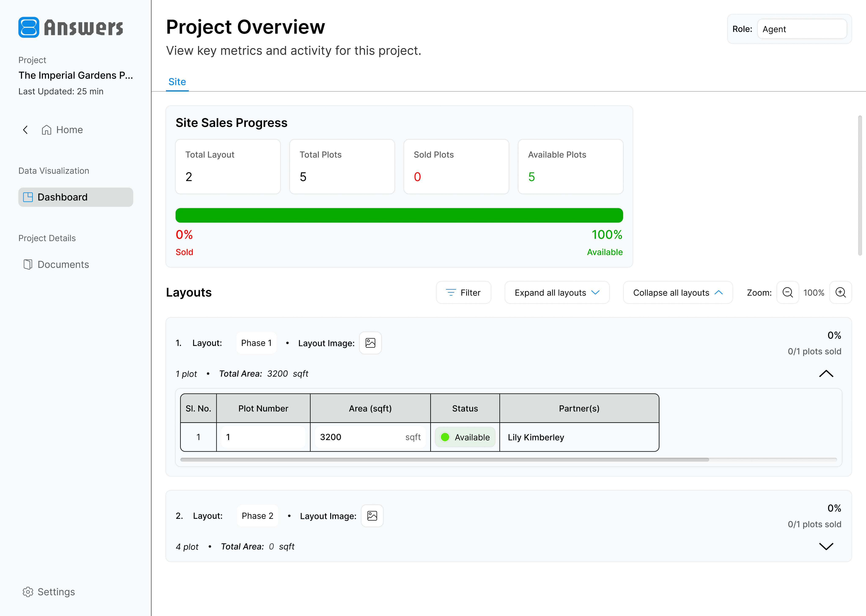Image resolution: width=866 pixels, height=616 pixels.
Task: Expand the Phase 2 layout section
Action: point(826,547)
